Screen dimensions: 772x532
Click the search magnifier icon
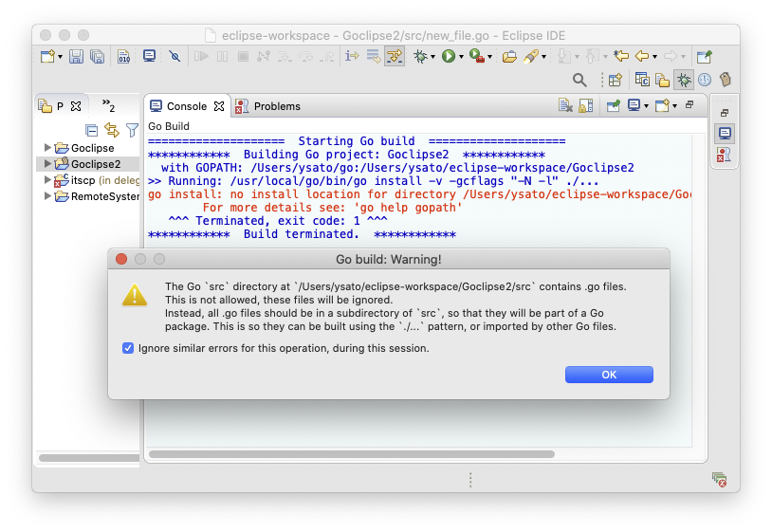579,80
